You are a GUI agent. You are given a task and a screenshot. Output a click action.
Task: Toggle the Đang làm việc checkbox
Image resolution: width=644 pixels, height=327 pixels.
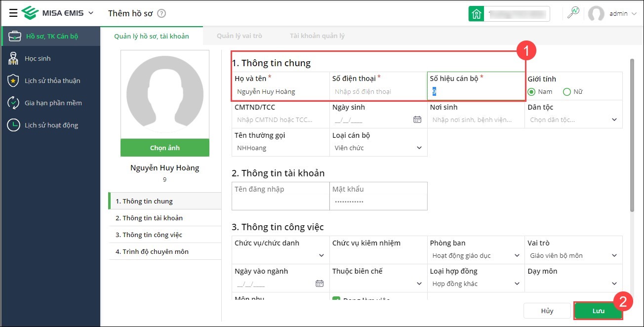coord(336,299)
